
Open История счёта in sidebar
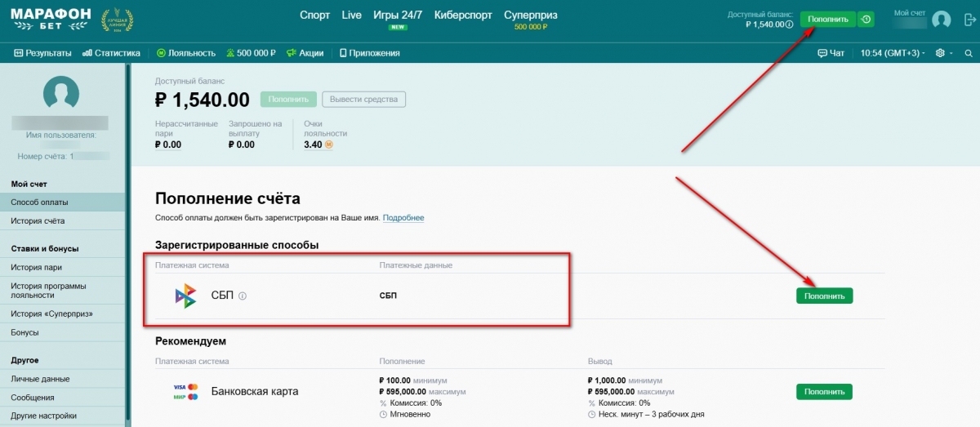61,220
